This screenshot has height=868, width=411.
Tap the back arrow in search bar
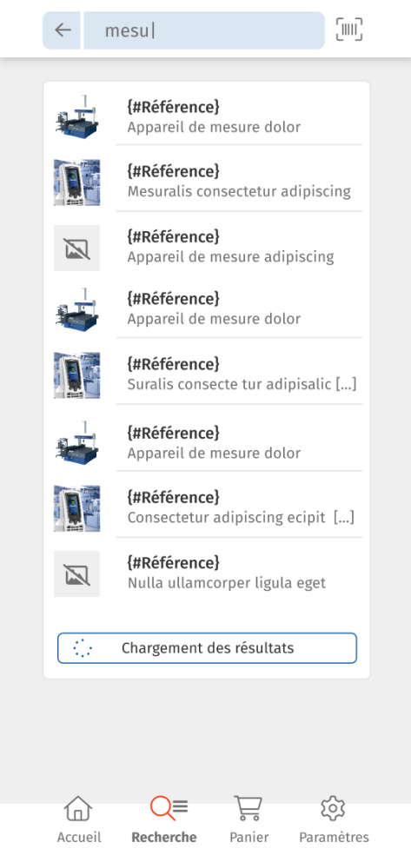(x=63, y=30)
